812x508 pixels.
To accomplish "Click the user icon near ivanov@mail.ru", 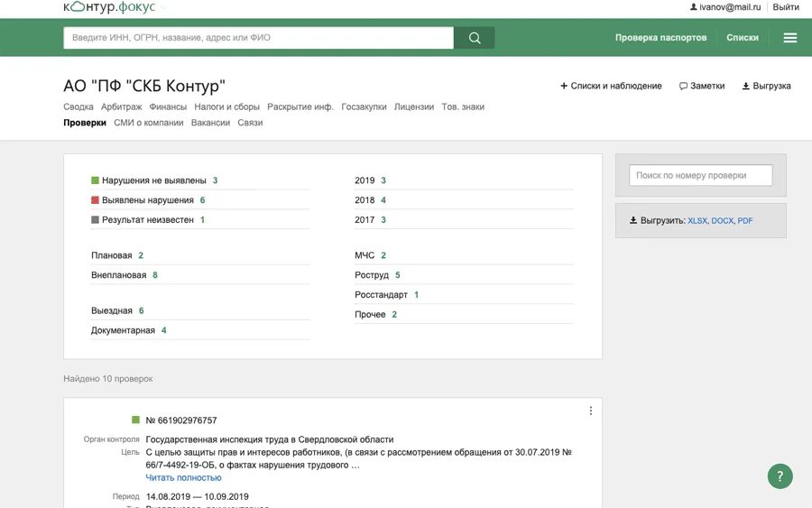I will click(694, 7).
